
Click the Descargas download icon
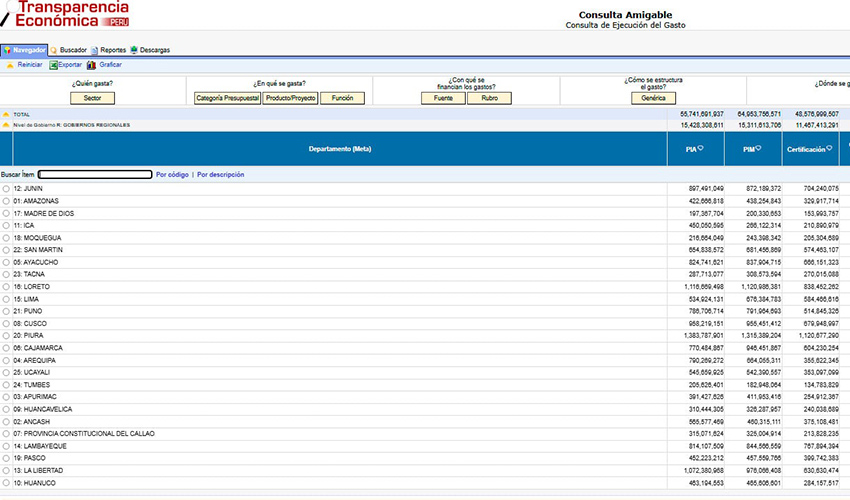tap(134, 50)
